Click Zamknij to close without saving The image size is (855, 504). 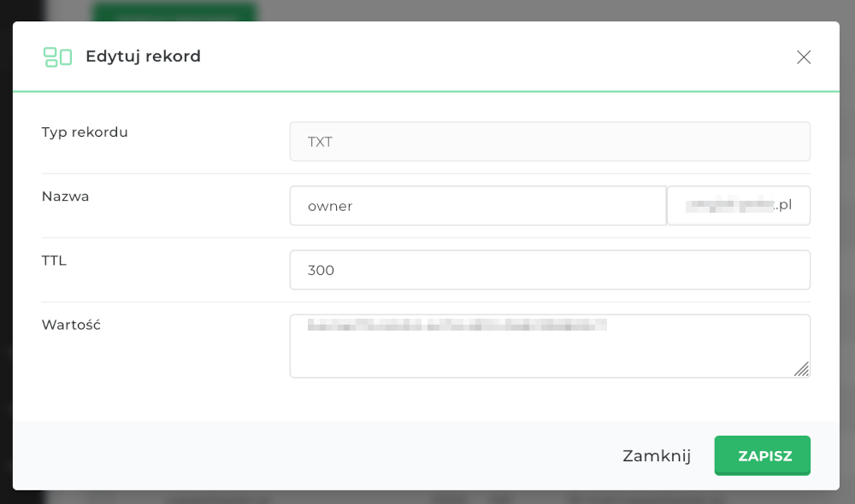pyautogui.click(x=657, y=455)
